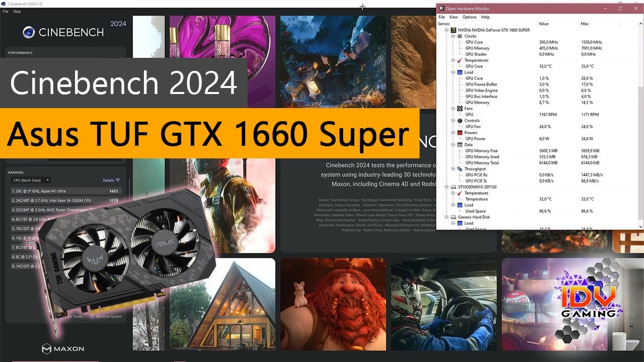Collapse the GPU Temperatures group

click(x=453, y=60)
